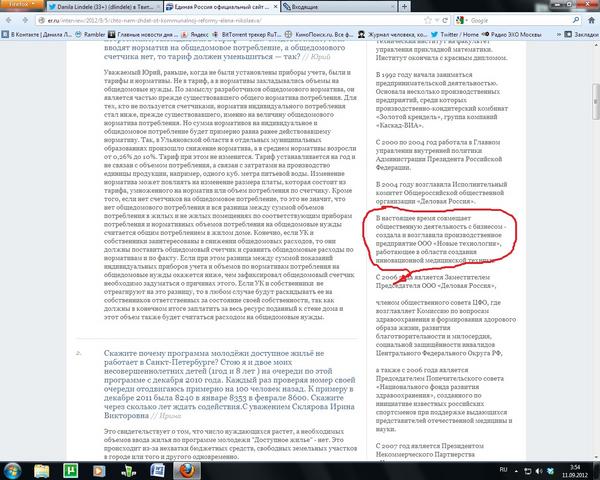
Task: Open the media player taskbar icon
Action: point(99,471)
